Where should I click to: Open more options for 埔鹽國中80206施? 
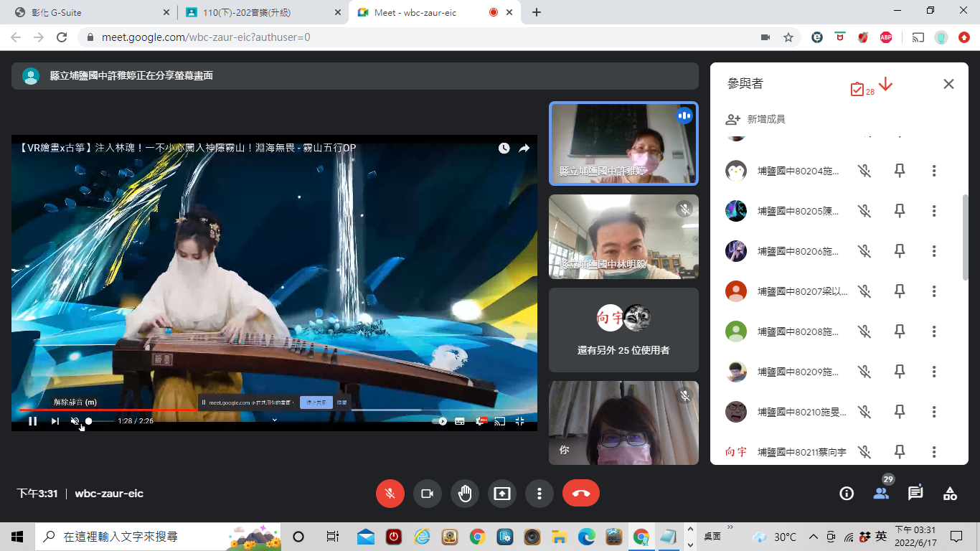point(934,251)
